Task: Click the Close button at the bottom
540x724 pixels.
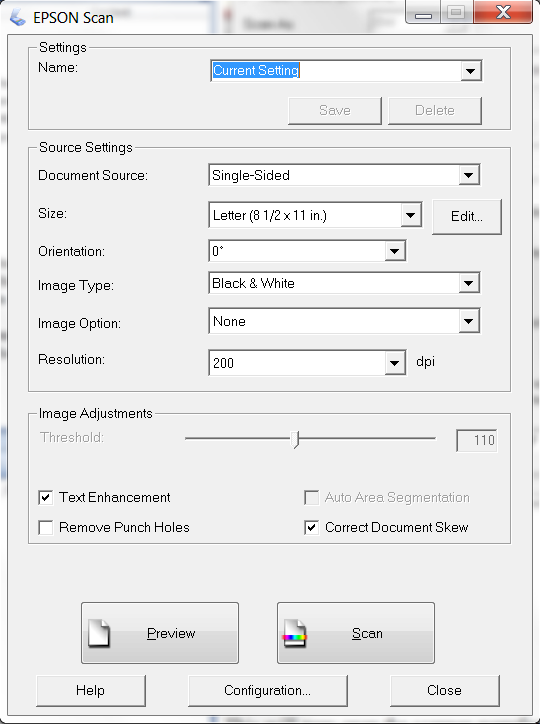Action: (444, 690)
